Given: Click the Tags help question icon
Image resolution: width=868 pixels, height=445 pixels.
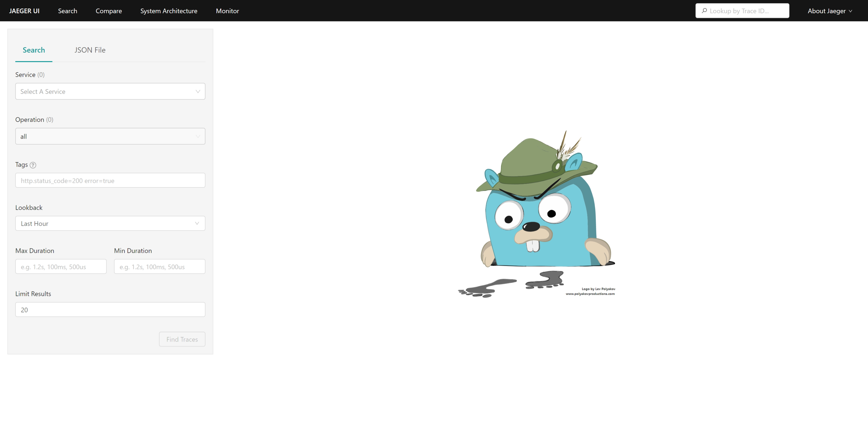Looking at the screenshot, I should pos(33,165).
